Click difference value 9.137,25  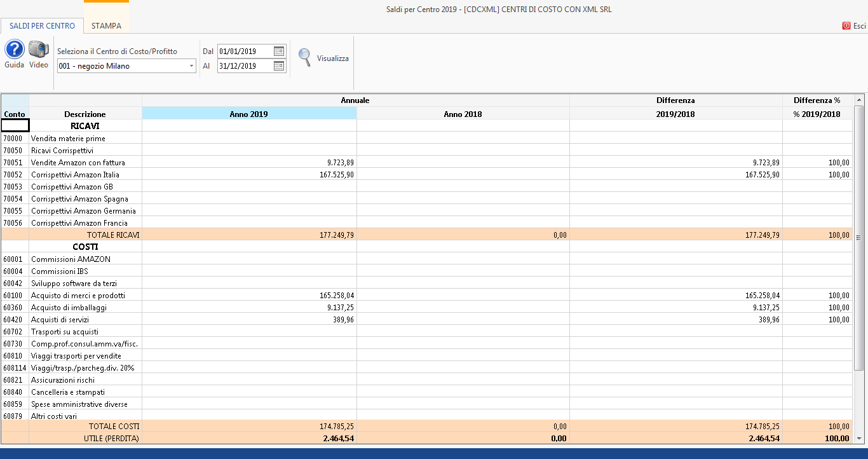766,307
